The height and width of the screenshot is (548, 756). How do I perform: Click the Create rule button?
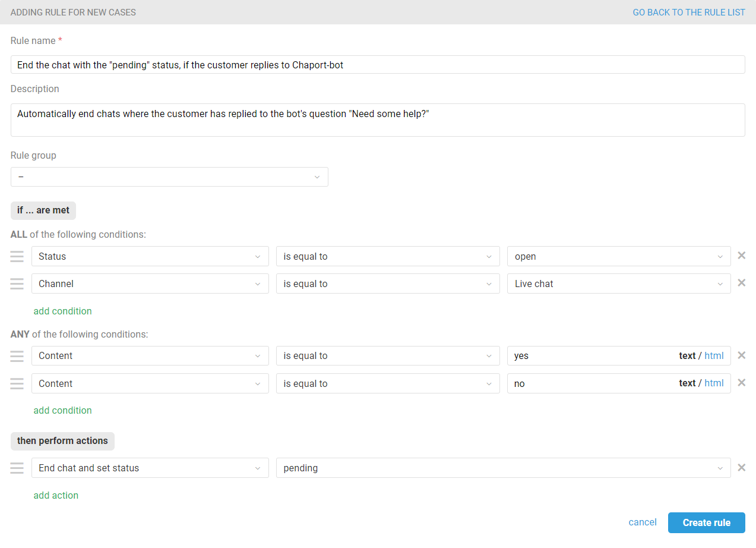[707, 522]
